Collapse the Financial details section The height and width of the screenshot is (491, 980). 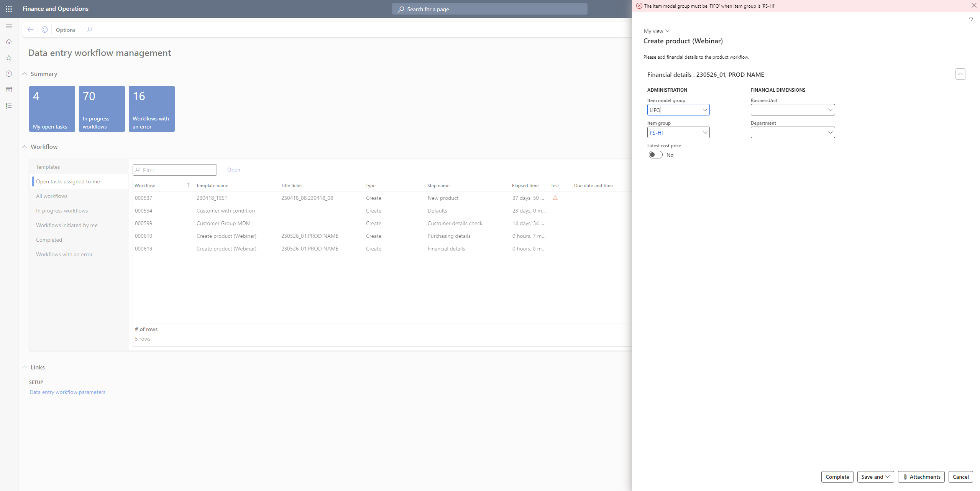[x=960, y=74]
